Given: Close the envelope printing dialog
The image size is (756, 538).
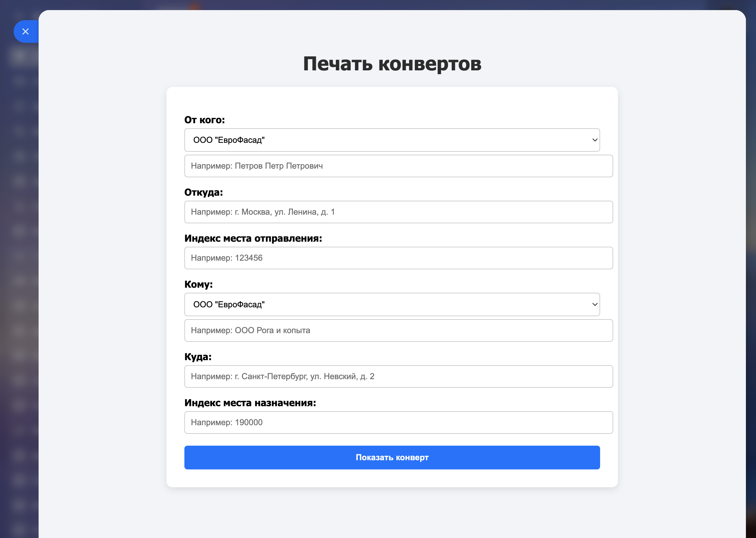Looking at the screenshot, I should pyautogui.click(x=26, y=31).
